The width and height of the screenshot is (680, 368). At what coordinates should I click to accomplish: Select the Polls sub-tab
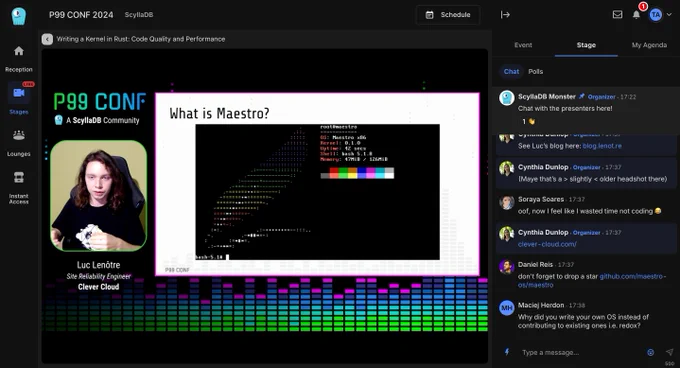coord(536,72)
